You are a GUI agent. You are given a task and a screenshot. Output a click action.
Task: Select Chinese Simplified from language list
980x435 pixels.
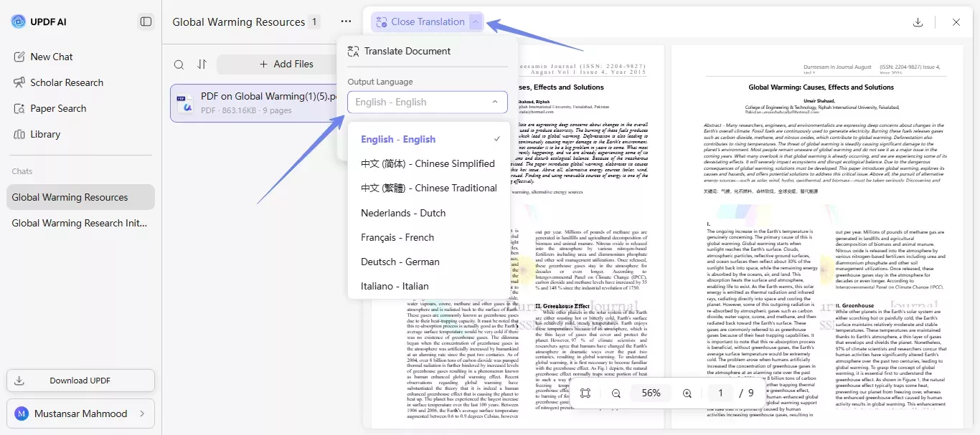428,163
